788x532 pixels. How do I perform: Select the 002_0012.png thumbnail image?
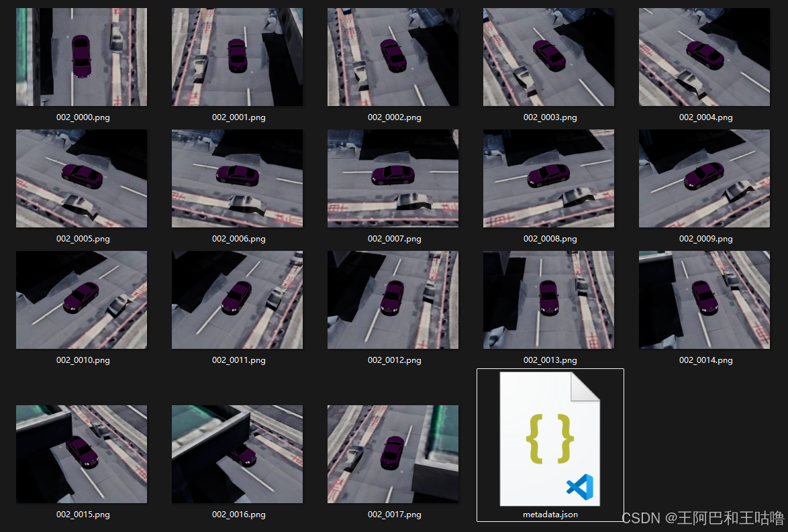[393, 300]
